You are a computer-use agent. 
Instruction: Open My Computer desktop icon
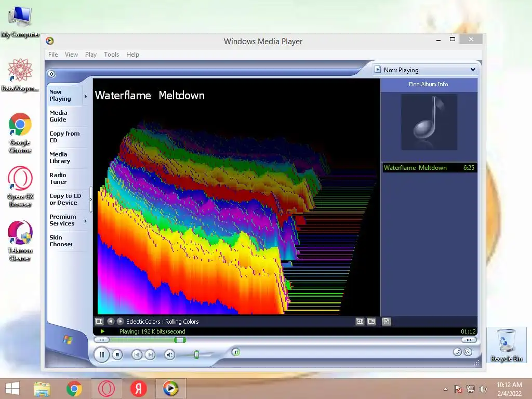(x=20, y=22)
